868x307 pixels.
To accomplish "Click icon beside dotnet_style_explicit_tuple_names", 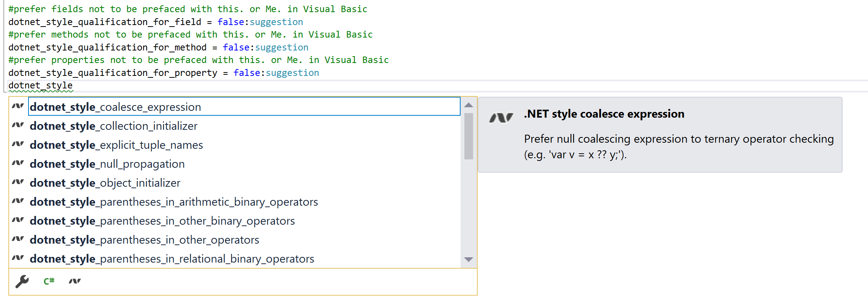I will point(18,144).
